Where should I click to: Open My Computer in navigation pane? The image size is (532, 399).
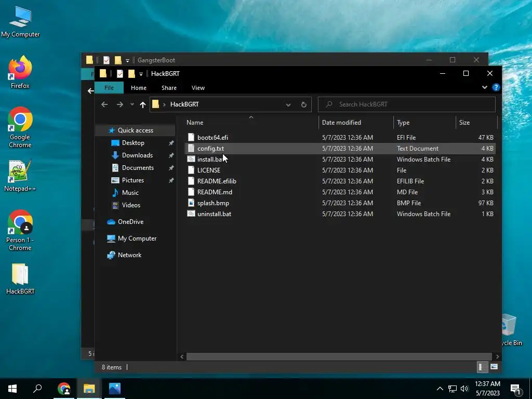coord(137,238)
